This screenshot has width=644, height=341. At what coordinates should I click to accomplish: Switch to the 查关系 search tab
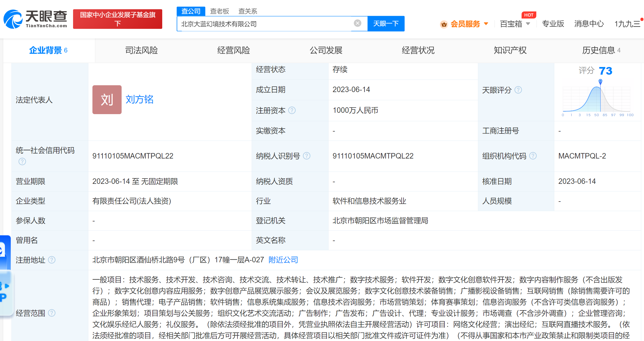click(x=248, y=11)
